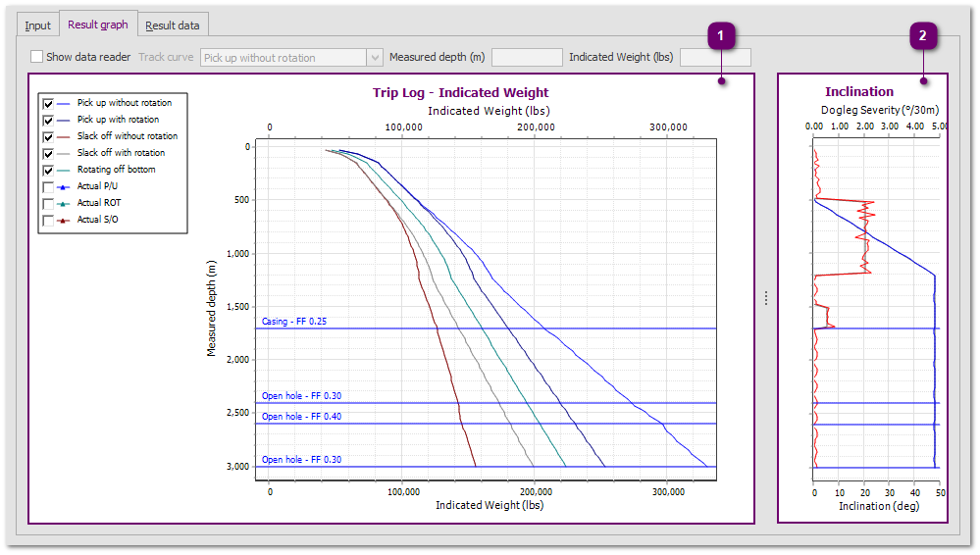Enable the Show data reader checkbox
The width and height of the screenshot is (980, 555).
pos(37,57)
